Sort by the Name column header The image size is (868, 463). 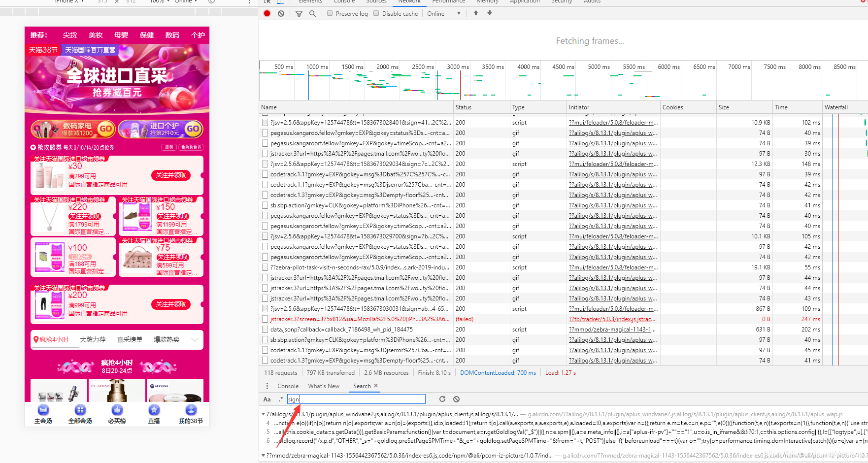tap(356, 107)
